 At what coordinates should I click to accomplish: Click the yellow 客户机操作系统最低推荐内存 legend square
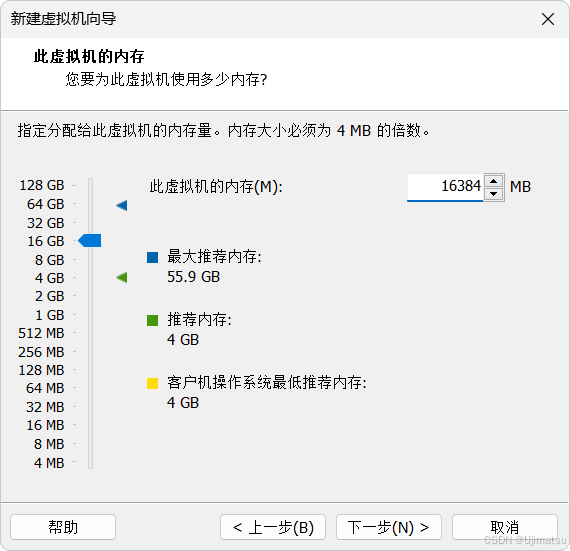coord(152,383)
